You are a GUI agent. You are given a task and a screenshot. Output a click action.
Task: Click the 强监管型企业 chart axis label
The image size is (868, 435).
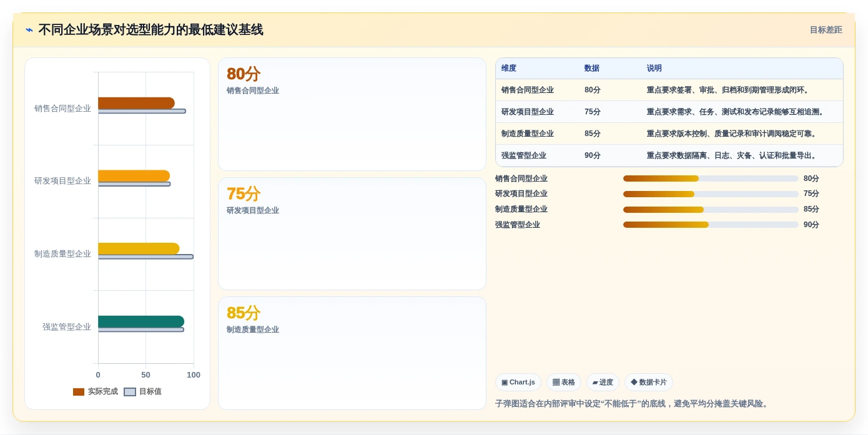click(67, 326)
